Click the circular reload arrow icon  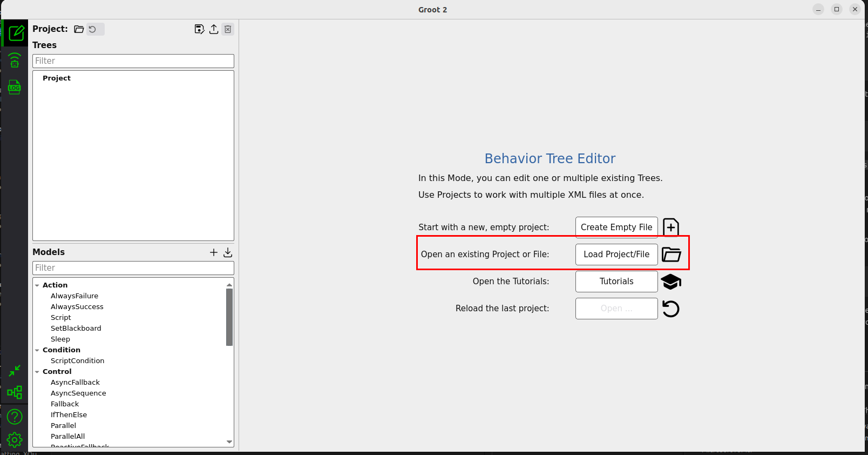pos(671,309)
